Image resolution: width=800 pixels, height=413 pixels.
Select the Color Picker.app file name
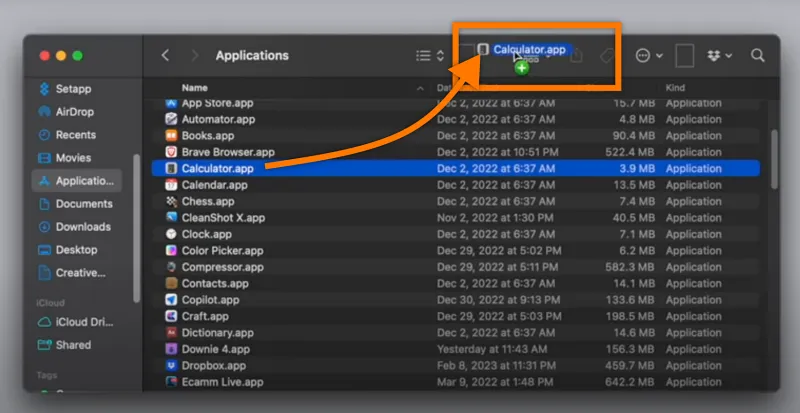[x=222, y=251]
